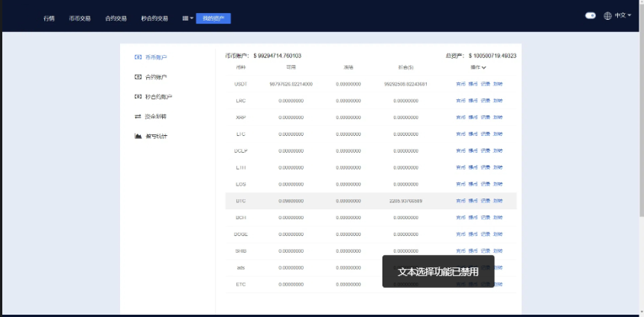
Task: Expand the 操作 column chevron
Action: [484, 68]
